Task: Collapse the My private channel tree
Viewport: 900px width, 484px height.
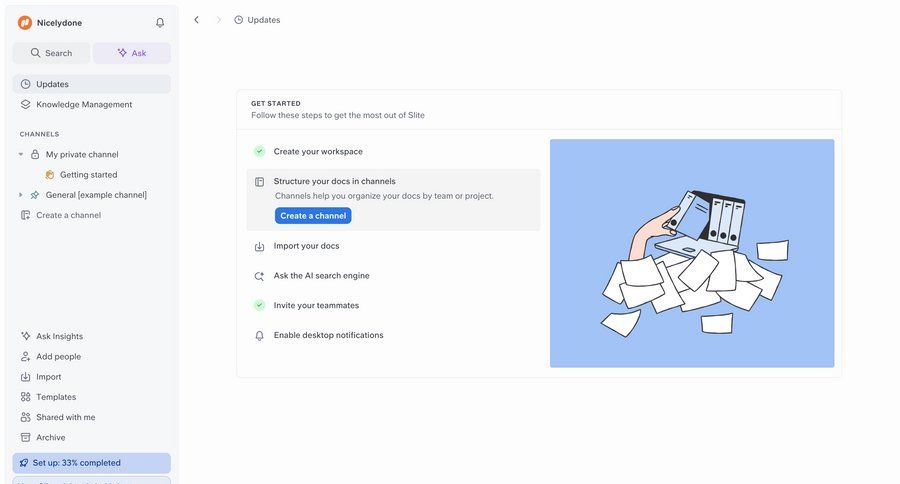Action: [21, 154]
